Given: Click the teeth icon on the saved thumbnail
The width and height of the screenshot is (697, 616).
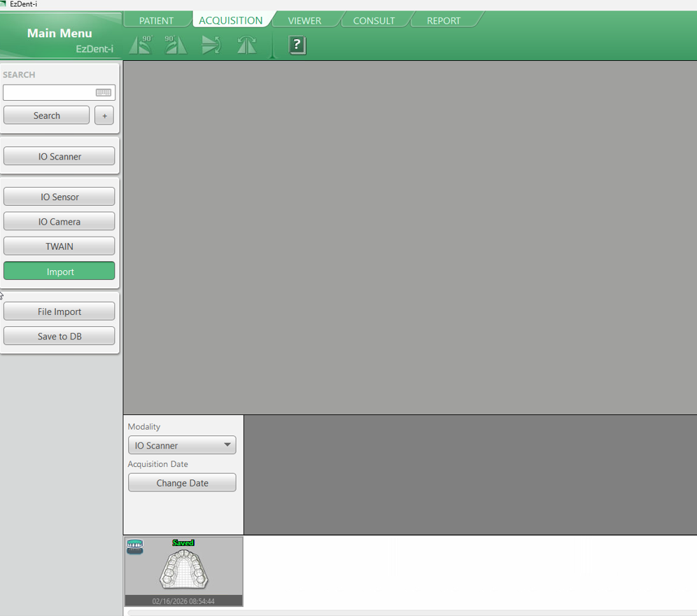Looking at the screenshot, I should [x=135, y=547].
